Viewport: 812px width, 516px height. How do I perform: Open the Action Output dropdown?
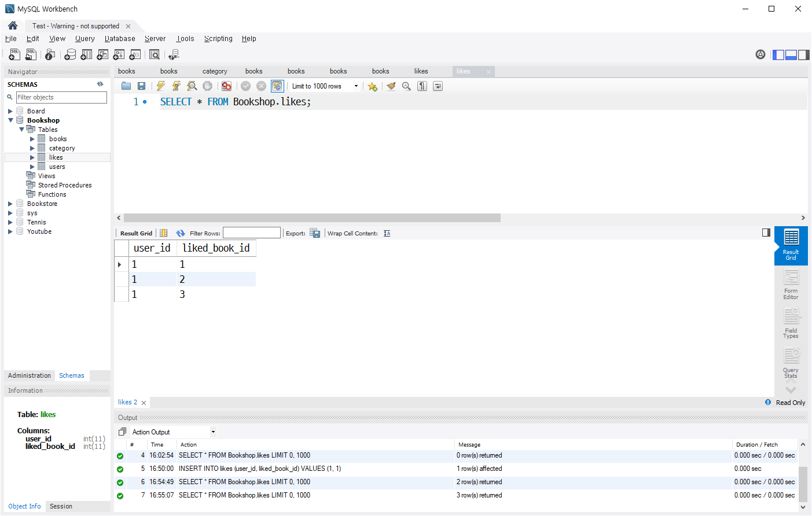(213, 432)
